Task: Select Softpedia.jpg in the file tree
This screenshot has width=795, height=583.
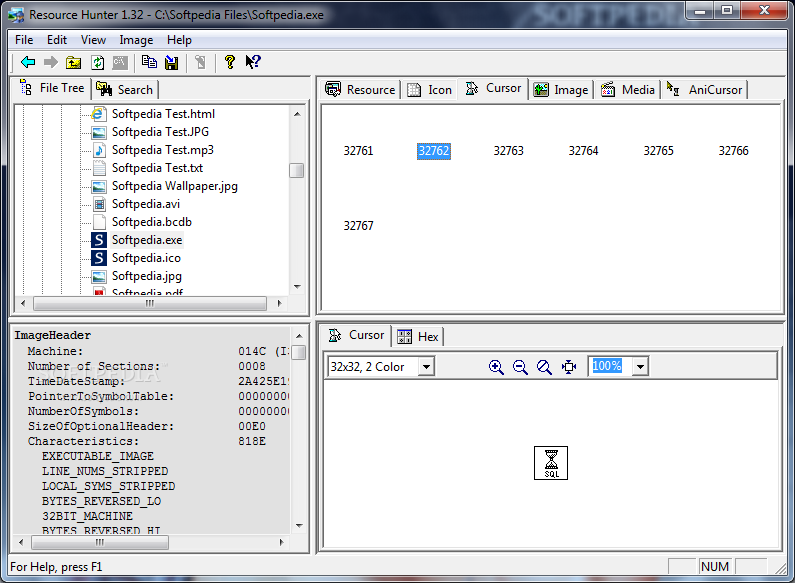Action: point(147,276)
